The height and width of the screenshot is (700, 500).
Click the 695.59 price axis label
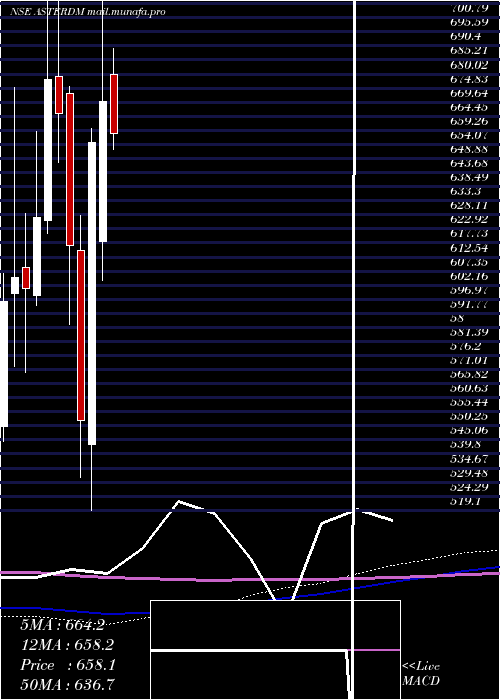(x=470, y=21)
